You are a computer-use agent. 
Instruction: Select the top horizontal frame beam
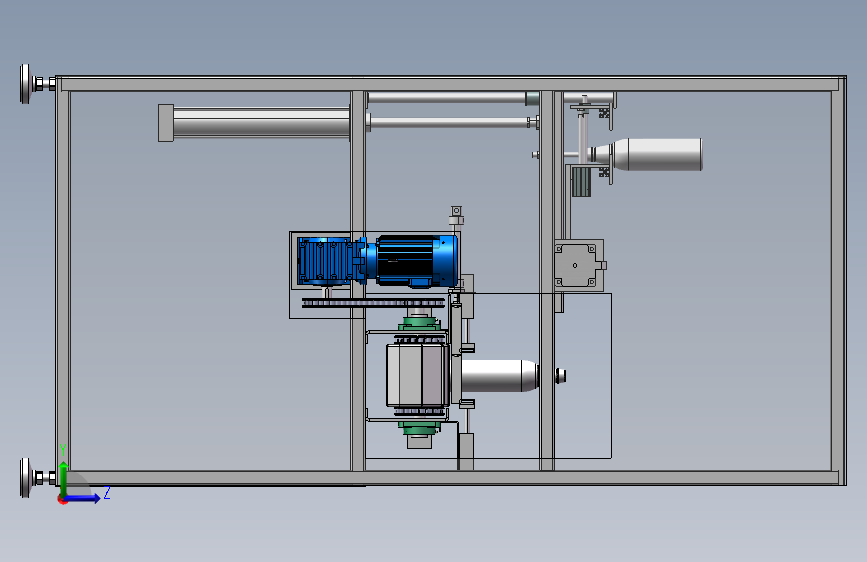coord(451,85)
